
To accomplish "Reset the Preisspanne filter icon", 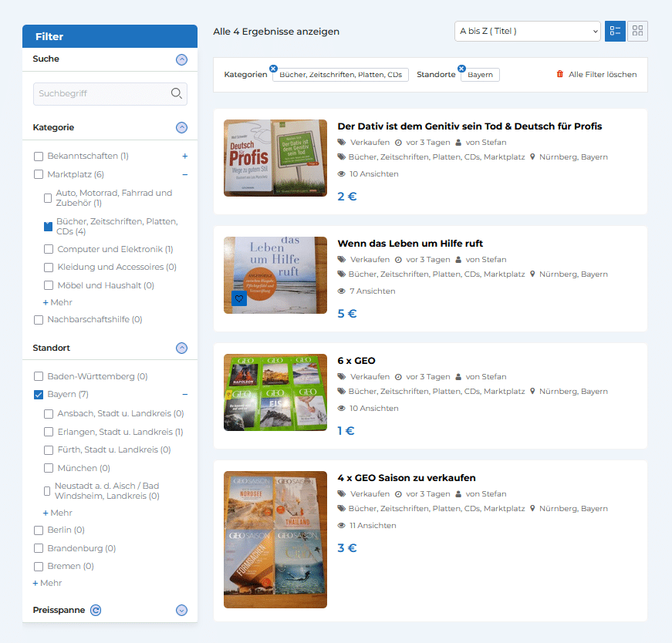I will 96,611.
